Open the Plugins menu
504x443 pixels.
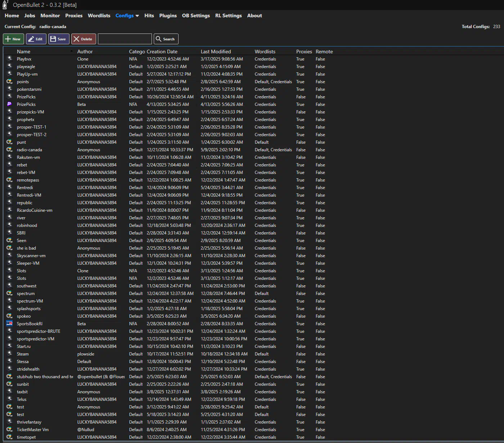click(x=168, y=15)
